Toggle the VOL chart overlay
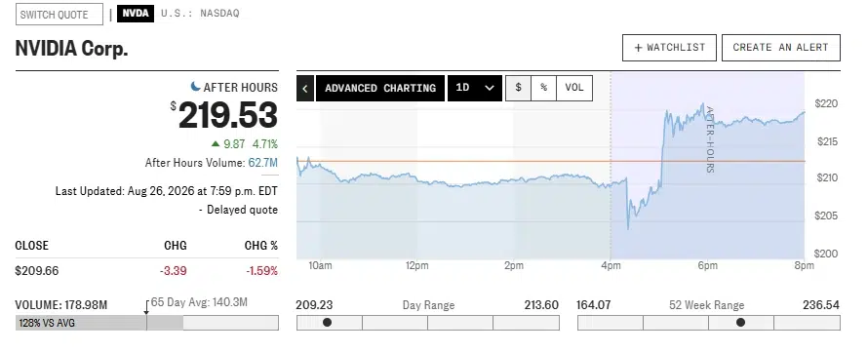This screenshot has width=868, height=353. point(574,88)
